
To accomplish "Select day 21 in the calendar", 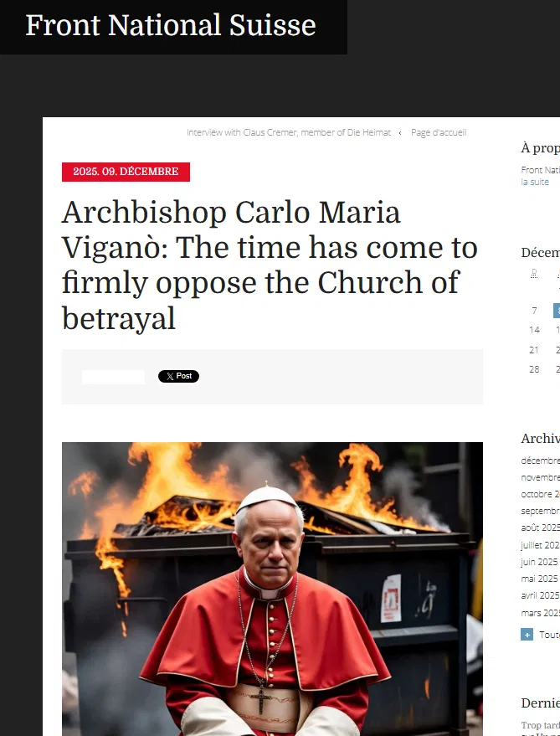I will point(534,350).
